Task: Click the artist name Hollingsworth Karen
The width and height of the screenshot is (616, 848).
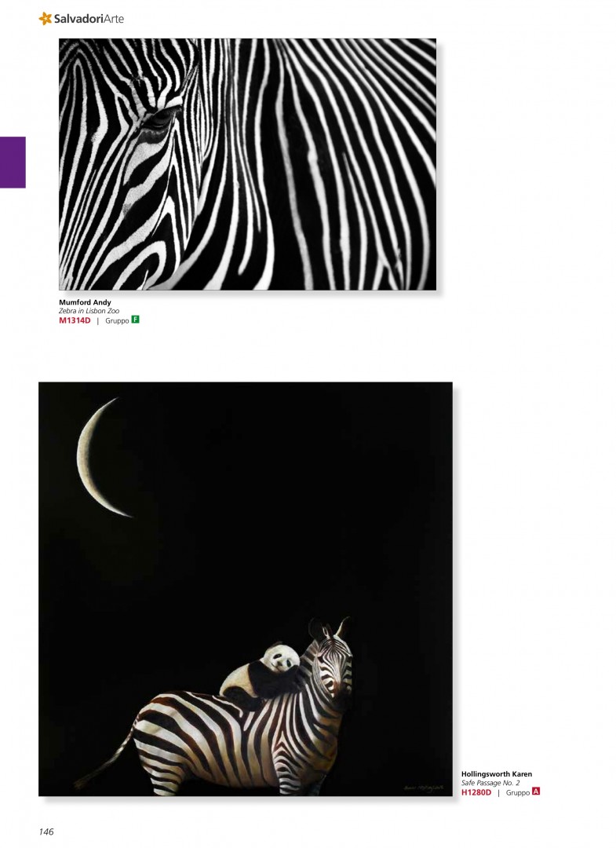Action: pos(496,774)
